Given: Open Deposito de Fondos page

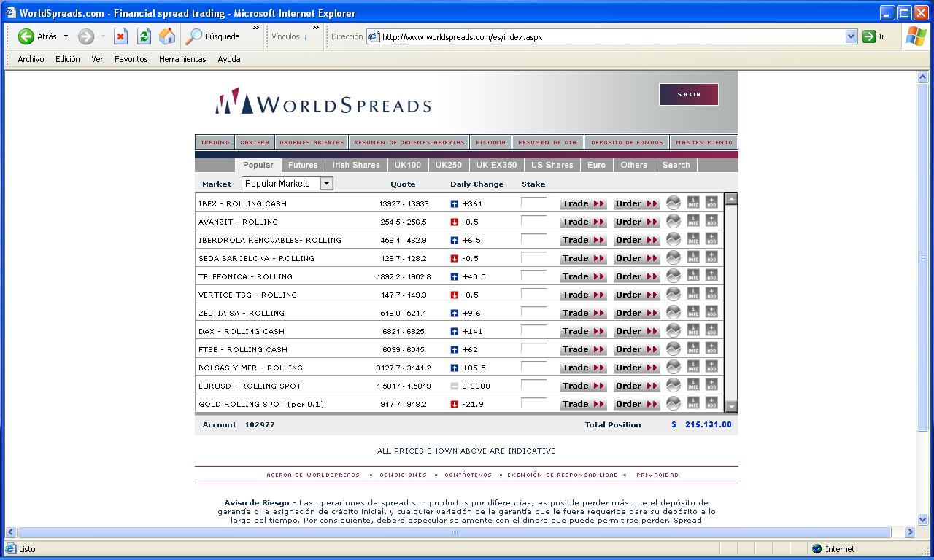Looking at the screenshot, I should 627,142.
